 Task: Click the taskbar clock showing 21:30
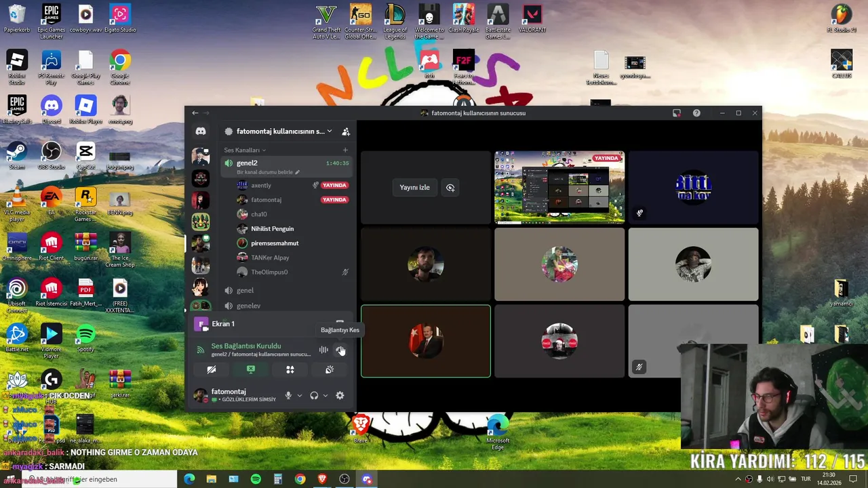(x=829, y=479)
